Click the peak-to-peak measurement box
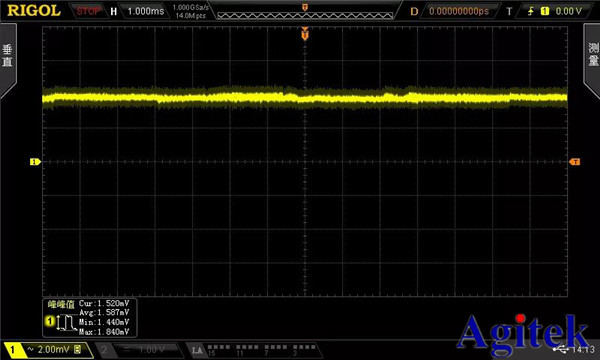This screenshot has height=360, width=600. point(90,318)
